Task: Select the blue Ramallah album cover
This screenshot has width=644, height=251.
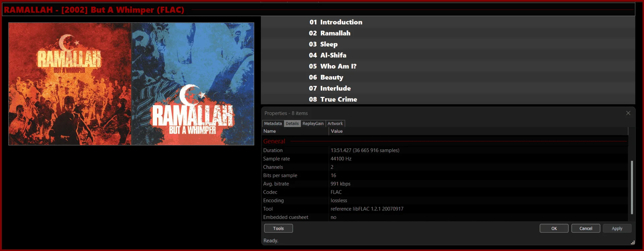Action: (193, 84)
